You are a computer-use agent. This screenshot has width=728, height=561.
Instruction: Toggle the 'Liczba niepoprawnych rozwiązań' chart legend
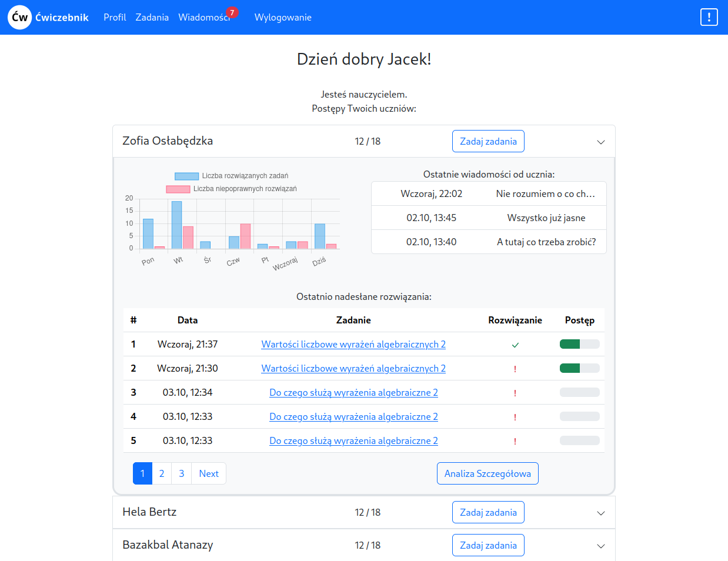click(232, 189)
